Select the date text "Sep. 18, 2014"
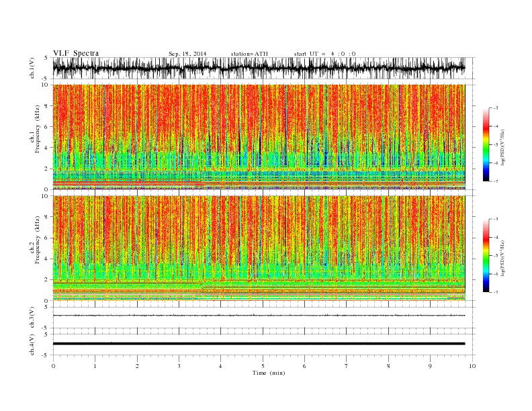This screenshot has height=411, width=532. point(187,54)
